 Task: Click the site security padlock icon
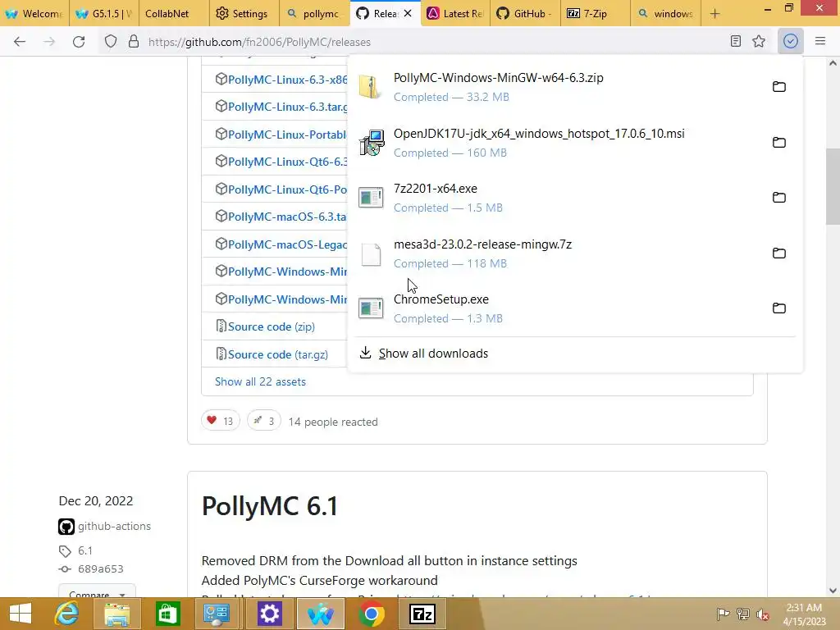point(134,42)
